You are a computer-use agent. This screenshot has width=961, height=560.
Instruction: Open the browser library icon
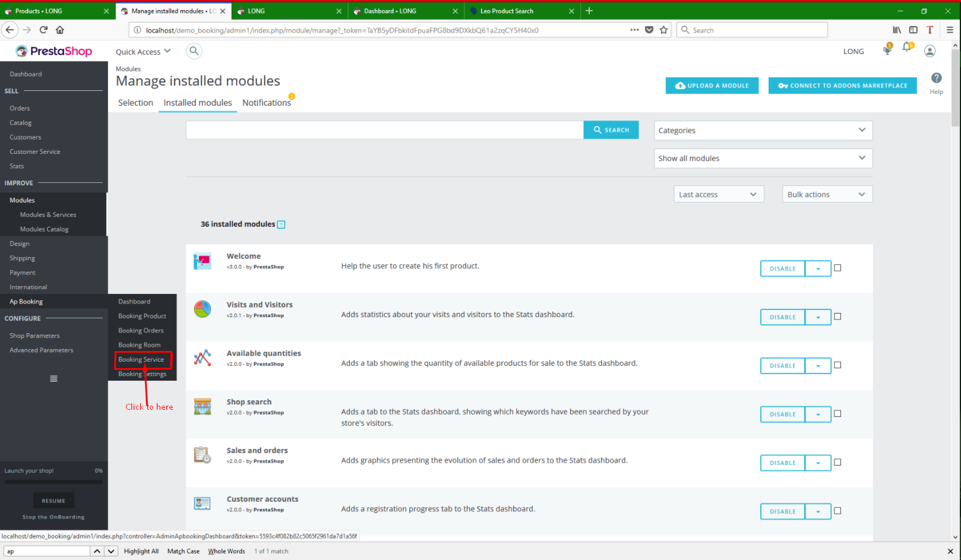click(897, 30)
